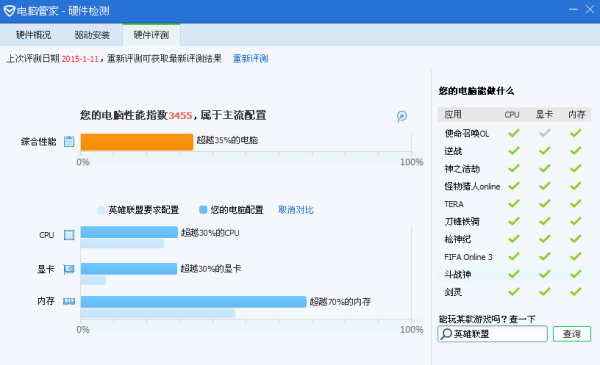Click the 应用 column header
This screenshot has height=365, width=600.
[x=453, y=114]
